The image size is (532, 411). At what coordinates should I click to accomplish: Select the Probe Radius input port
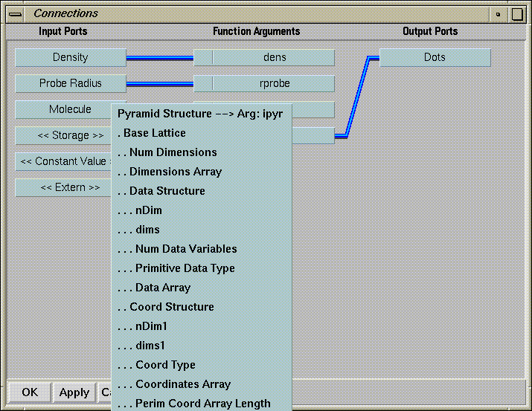click(x=71, y=84)
